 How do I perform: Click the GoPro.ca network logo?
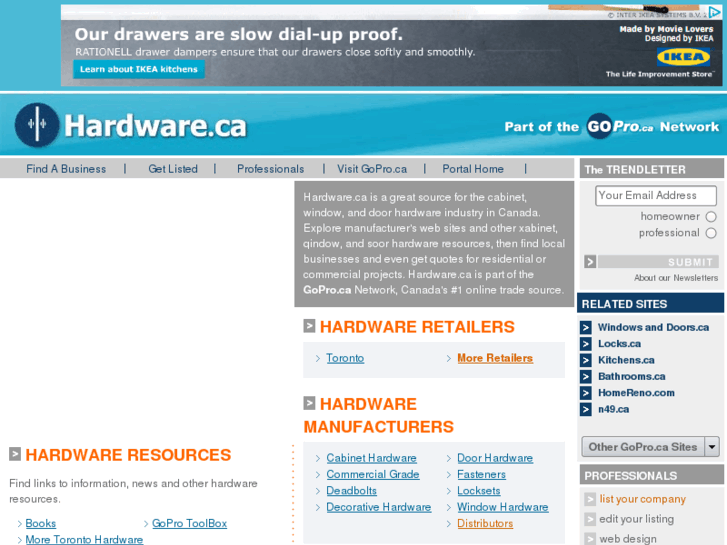click(x=620, y=126)
